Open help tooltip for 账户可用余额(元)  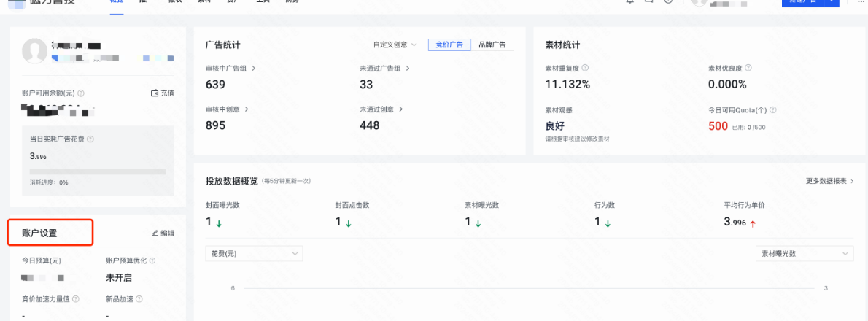click(x=81, y=93)
